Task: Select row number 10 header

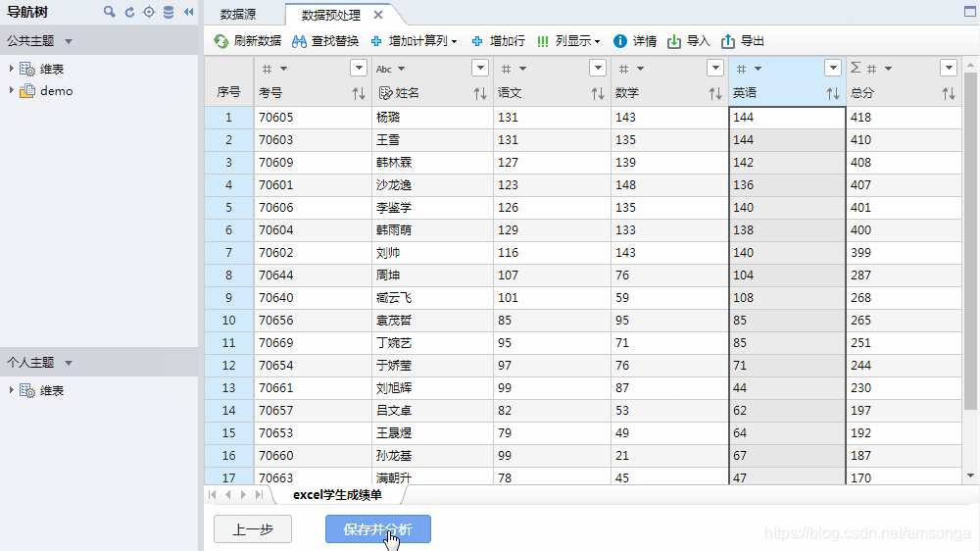Action: 228,321
